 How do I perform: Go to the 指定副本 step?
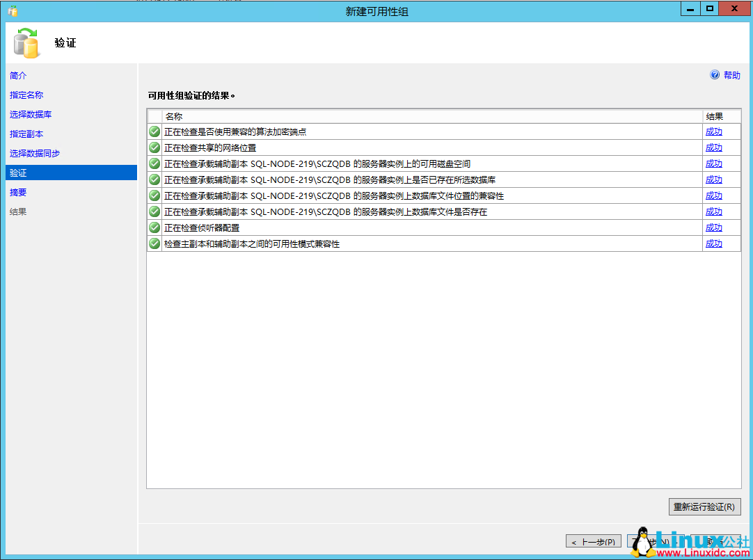tap(27, 134)
